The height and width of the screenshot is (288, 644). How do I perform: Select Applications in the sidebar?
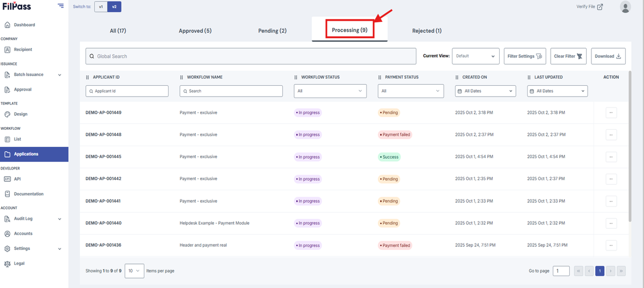pyautogui.click(x=34, y=154)
